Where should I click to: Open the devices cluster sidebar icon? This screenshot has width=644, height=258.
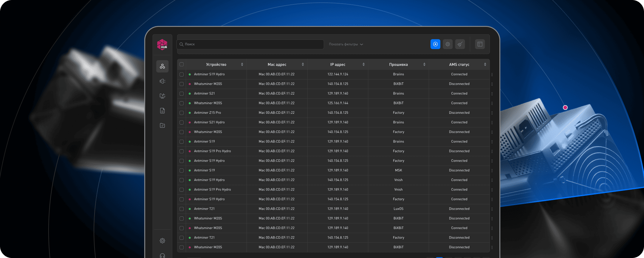[162, 66]
